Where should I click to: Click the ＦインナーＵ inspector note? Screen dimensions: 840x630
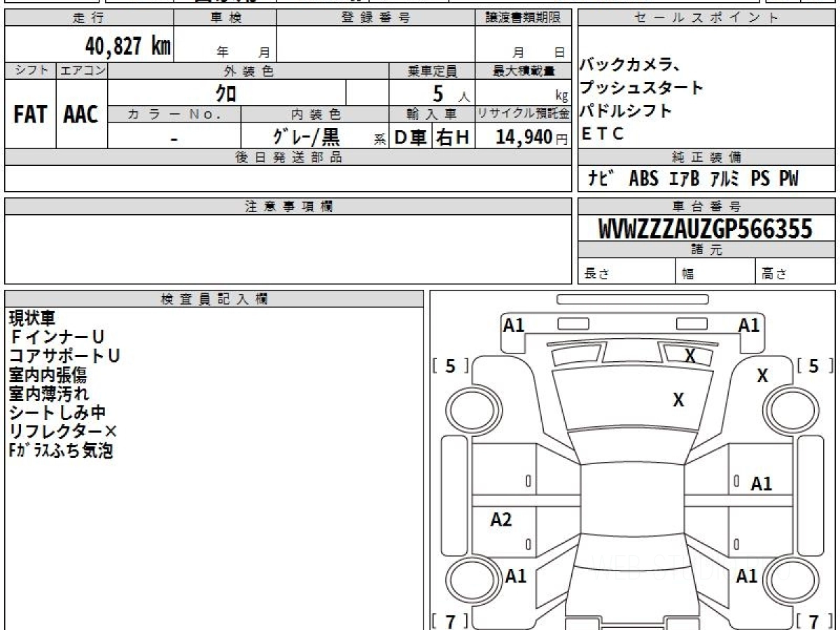click(x=57, y=337)
